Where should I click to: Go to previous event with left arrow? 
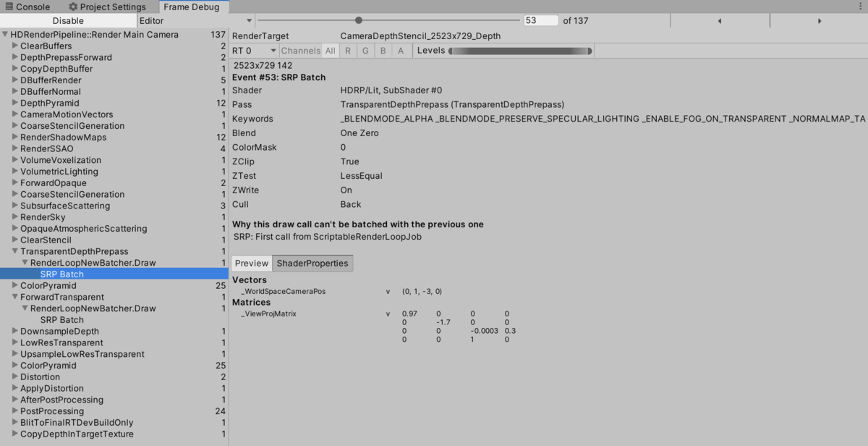tap(720, 21)
